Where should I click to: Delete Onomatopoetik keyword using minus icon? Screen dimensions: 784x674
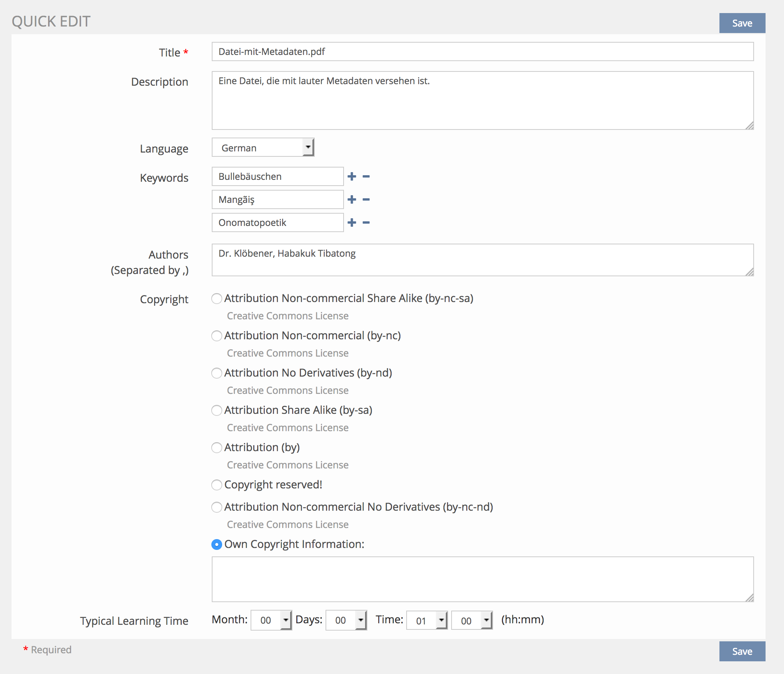coord(366,222)
